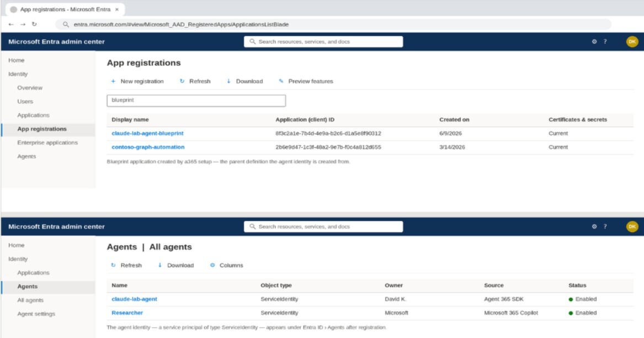Open settings gear in the bottom Entra header
This screenshot has height=338, width=644.
pyautogui.click(x=594, y=226)
